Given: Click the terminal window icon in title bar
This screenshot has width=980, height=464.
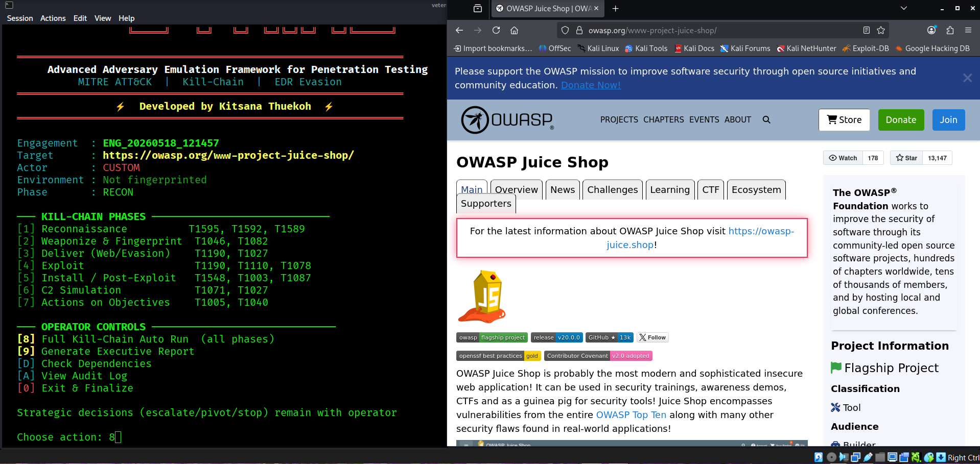Looking at the screenshot, I should coord(9,5).
